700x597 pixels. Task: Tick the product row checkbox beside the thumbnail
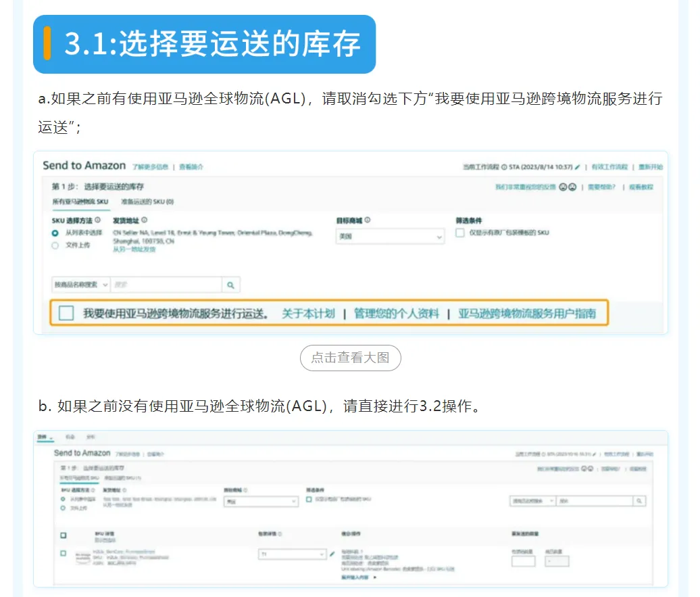64,553
